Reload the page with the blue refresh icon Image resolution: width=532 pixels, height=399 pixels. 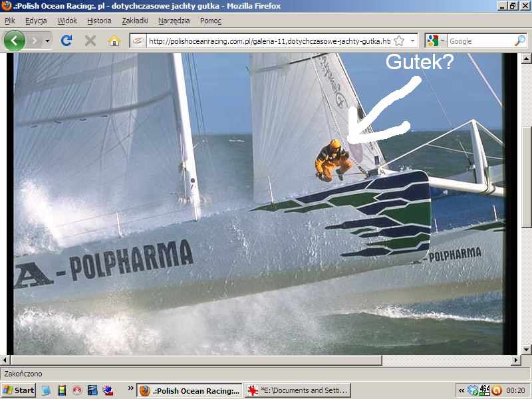click(66, 41)
